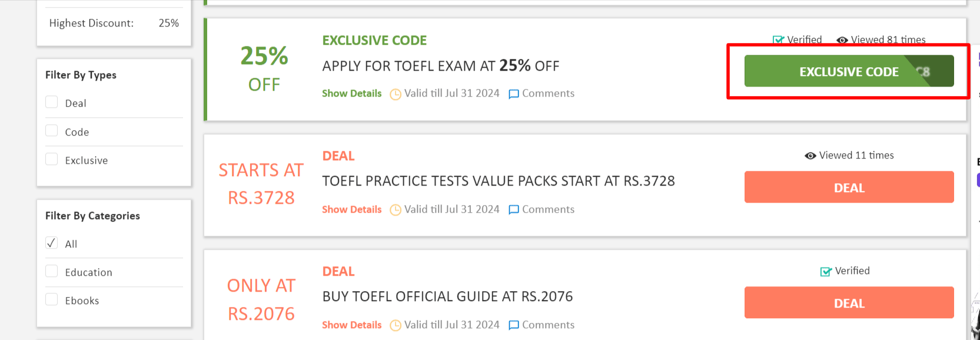Viewport: 980px width, 340px height.
Task: Click the DEAL button for practice tests value packs
Action: [x=849, y=187]
